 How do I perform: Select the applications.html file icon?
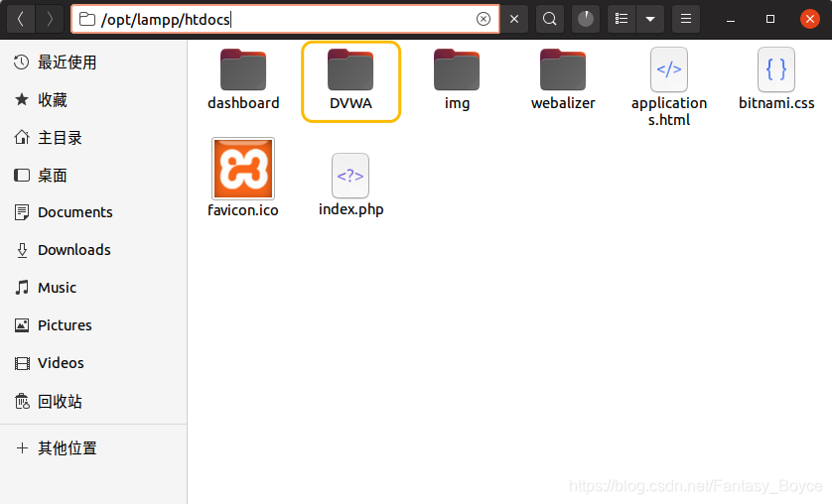click(669, 69)
